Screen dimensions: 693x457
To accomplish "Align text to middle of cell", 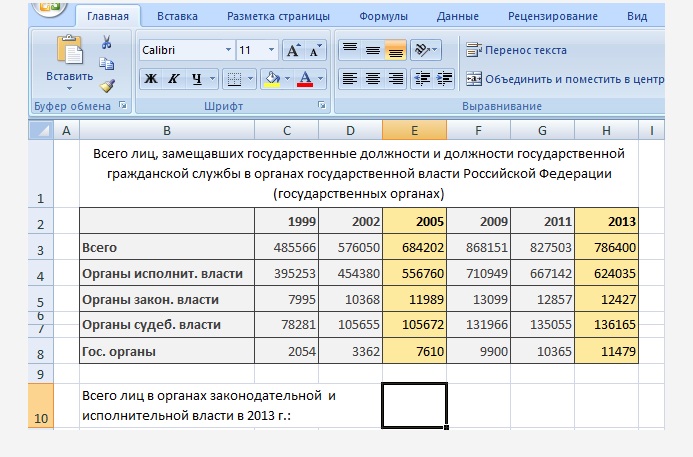I will (373, 50).
